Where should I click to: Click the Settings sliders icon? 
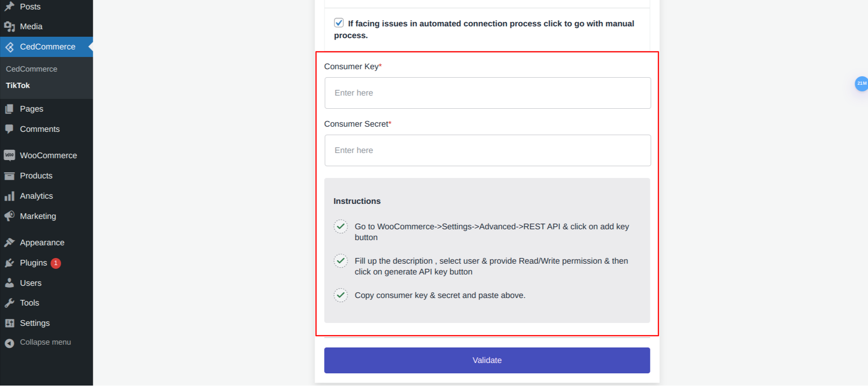pyautogui.click(x=9, y=323)
